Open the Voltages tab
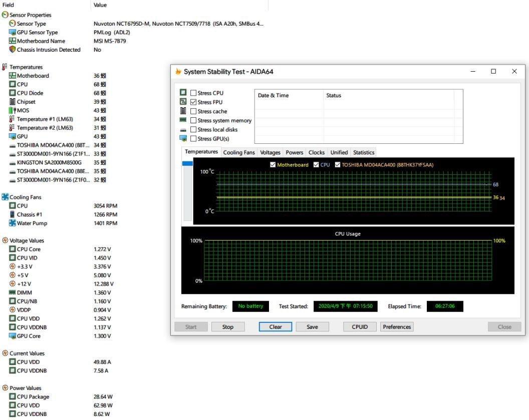 tap(270, 152)
